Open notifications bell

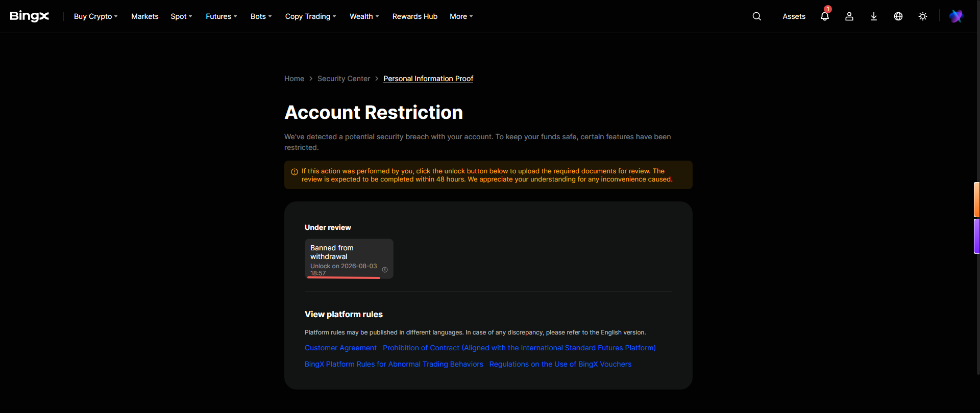pyautogui.click(x=825, y=16)
